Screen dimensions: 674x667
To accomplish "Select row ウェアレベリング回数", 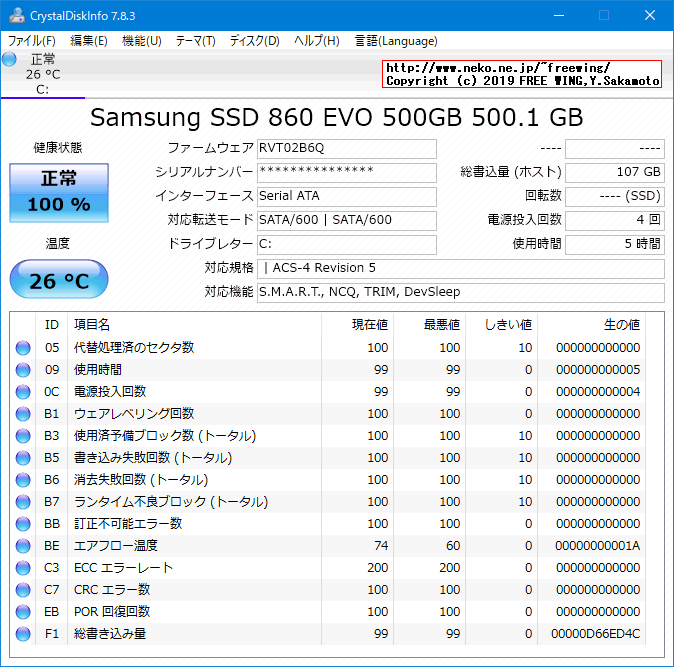I will coord(328,414).
